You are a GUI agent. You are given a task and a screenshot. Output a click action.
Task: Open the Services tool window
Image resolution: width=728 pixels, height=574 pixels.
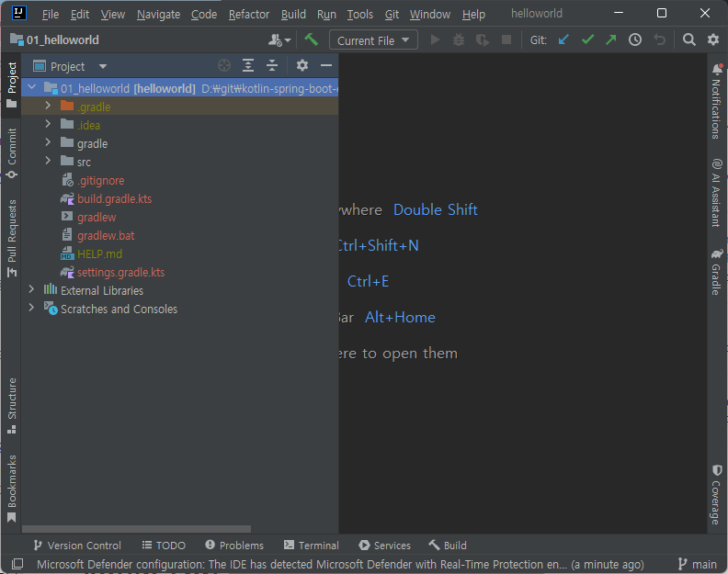click(385, 546)
